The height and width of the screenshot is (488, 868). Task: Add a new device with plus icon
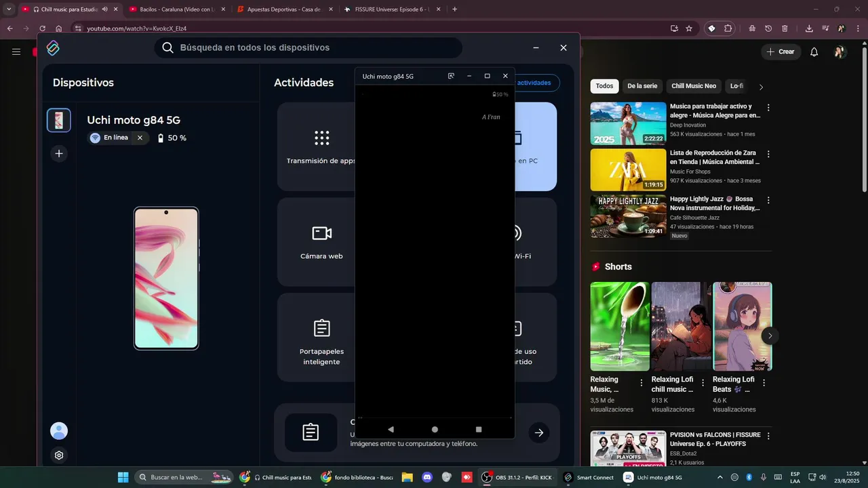[x=59, y=154]
